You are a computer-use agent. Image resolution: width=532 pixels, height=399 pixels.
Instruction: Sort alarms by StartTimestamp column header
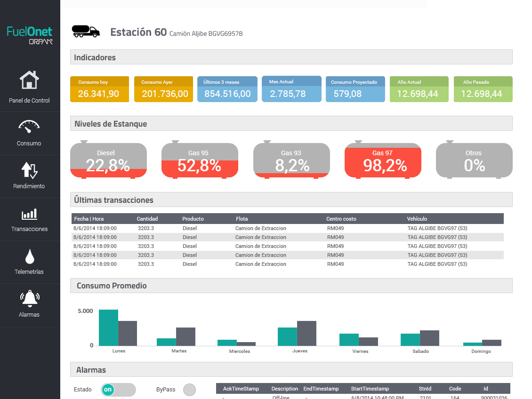[370, 389]
